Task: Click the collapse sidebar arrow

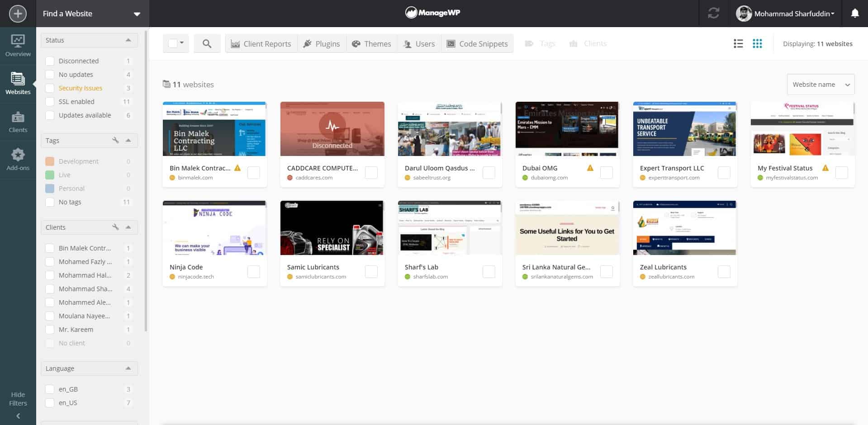Action: pyautogui.click(x=18, y=416)
